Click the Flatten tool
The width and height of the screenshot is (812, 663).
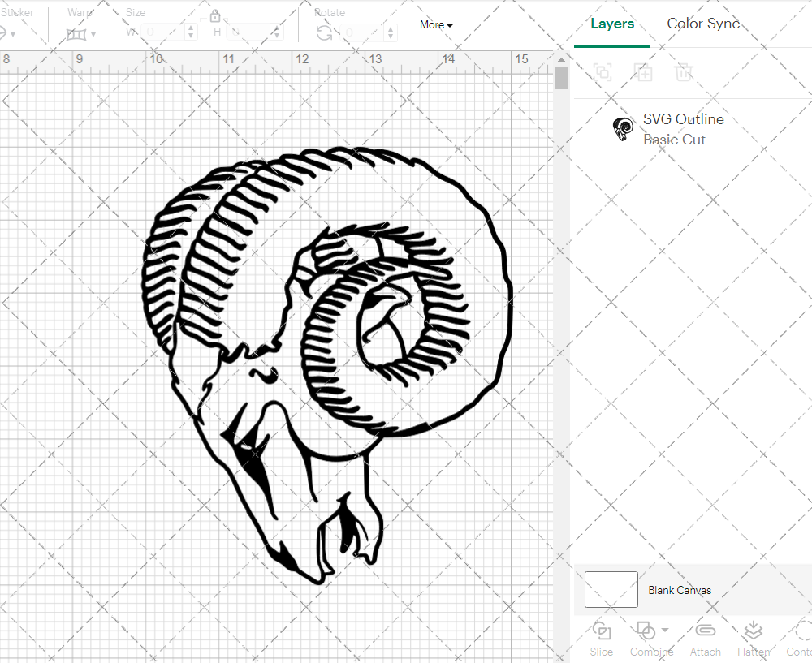[754, 639]
